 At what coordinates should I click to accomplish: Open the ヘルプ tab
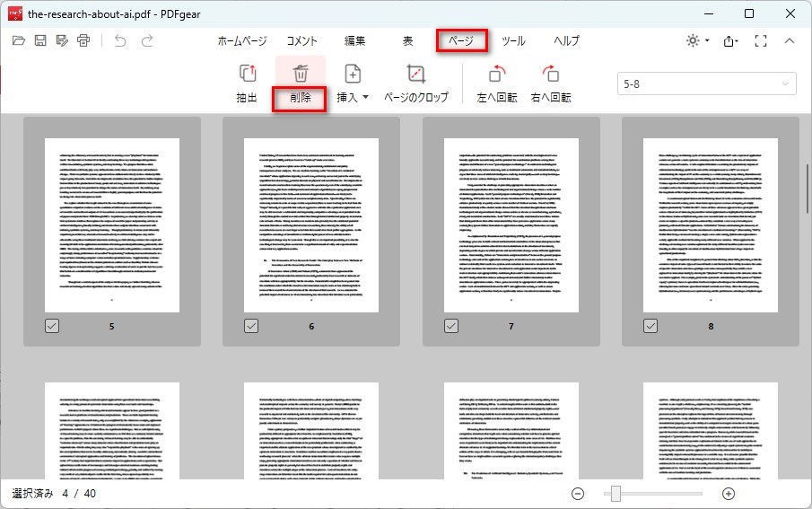[x=566, y=41]
